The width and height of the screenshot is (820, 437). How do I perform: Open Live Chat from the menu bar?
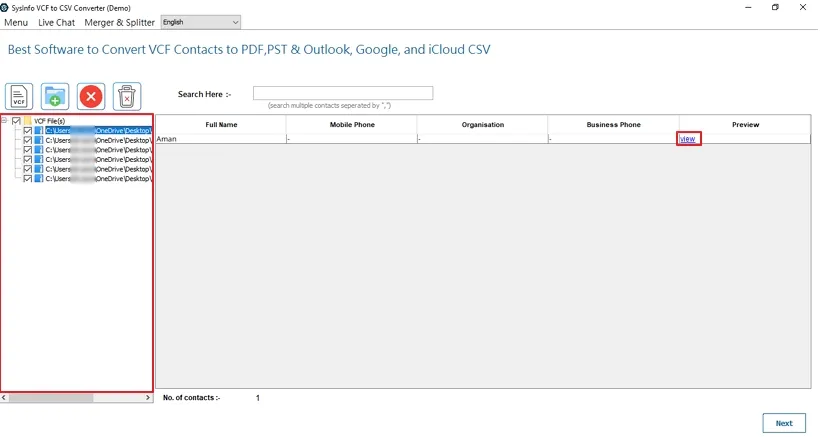click(56, 22)
